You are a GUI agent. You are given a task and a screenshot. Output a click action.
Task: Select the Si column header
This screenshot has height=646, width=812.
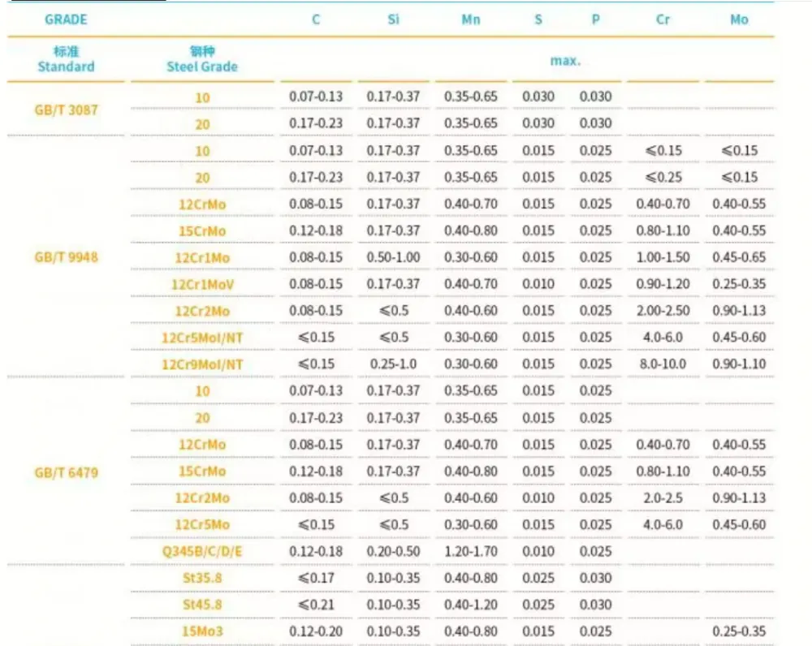[x=393, y=19]
